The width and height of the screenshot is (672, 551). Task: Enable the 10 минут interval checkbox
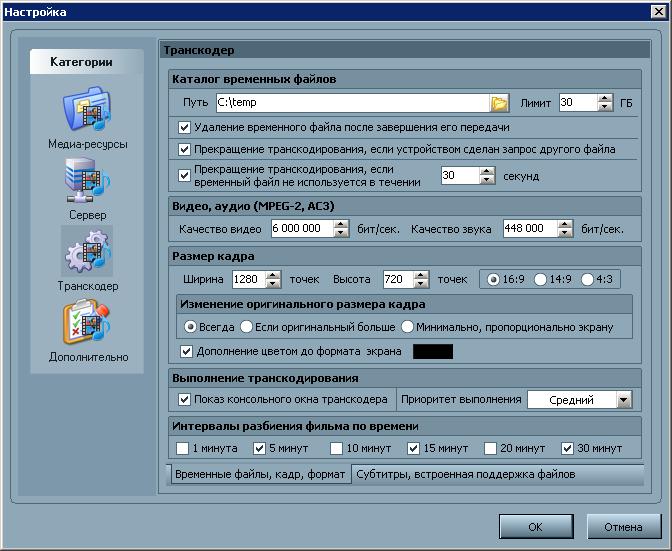[x=336, y=449]
